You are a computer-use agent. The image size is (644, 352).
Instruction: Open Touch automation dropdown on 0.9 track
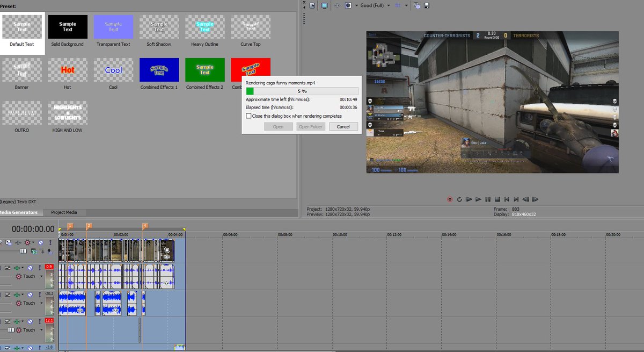(41, 276)
